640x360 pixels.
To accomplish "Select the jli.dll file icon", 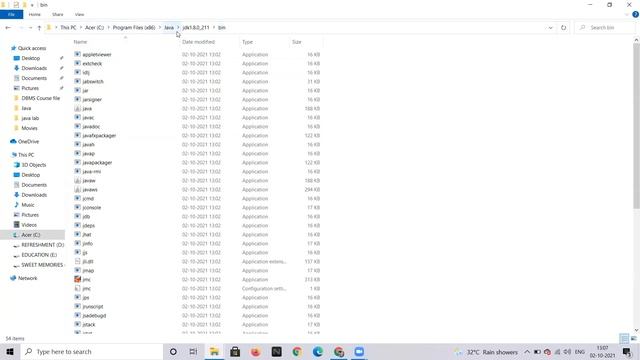I will [x=78, y=261].
